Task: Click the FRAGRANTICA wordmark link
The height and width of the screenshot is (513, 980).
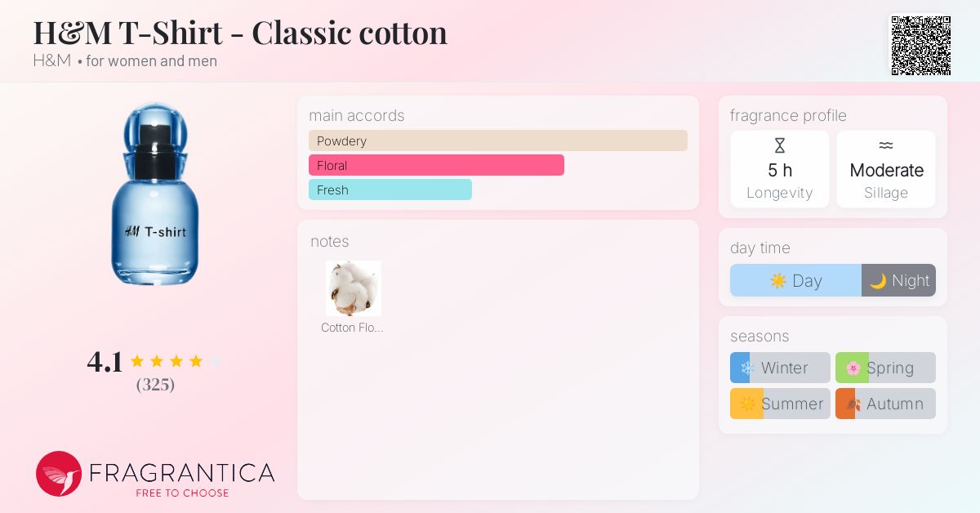Action: tap(185, 472)
